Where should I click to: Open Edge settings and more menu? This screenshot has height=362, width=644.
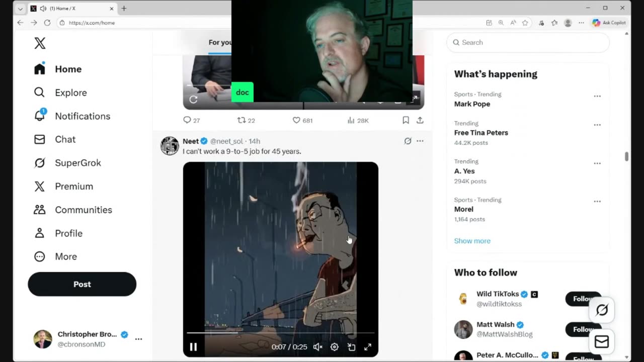coord(581,23)
